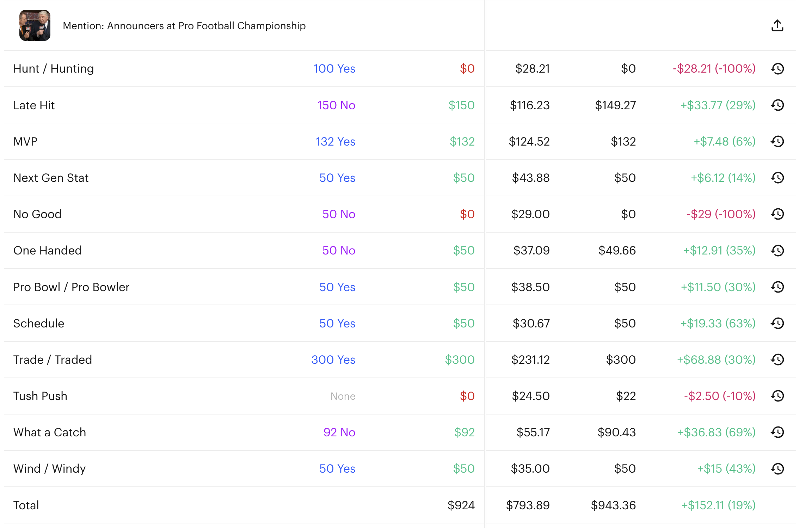Open the Mention: Announcers event title
Viewport: 812px width, 528px height.
pyautogui.click(x=184, y=26)
